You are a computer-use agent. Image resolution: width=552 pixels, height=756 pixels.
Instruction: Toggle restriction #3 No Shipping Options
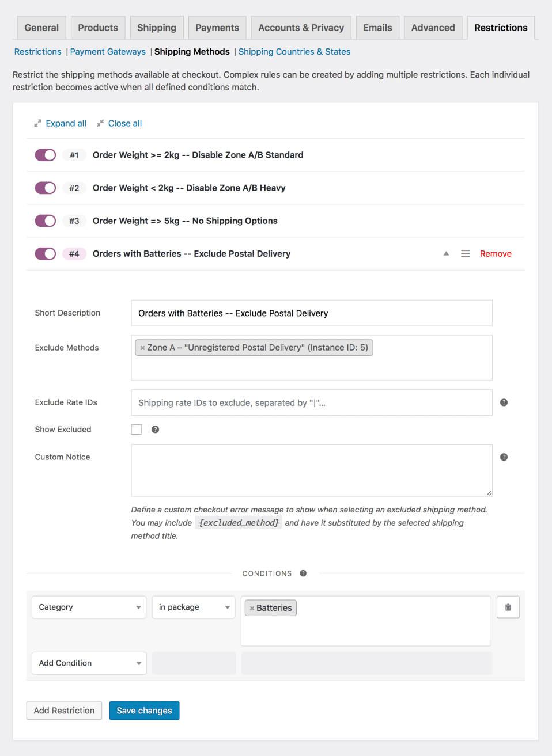46,221
